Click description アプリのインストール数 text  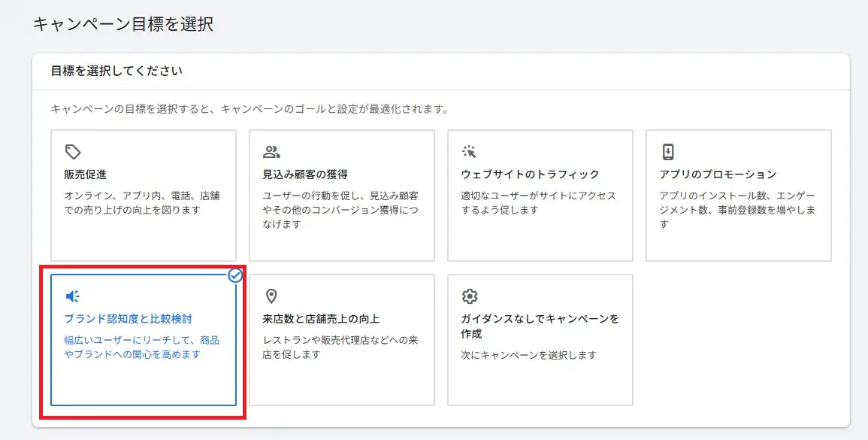coord(737,210)
